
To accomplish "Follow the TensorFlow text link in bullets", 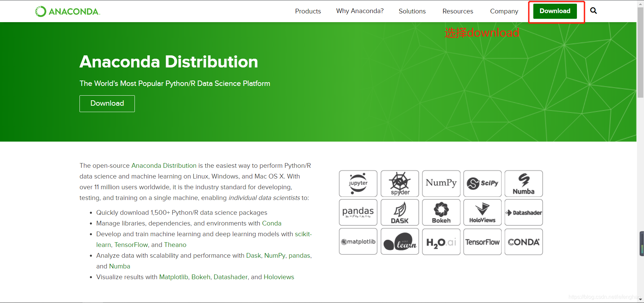I will [131, 245].
